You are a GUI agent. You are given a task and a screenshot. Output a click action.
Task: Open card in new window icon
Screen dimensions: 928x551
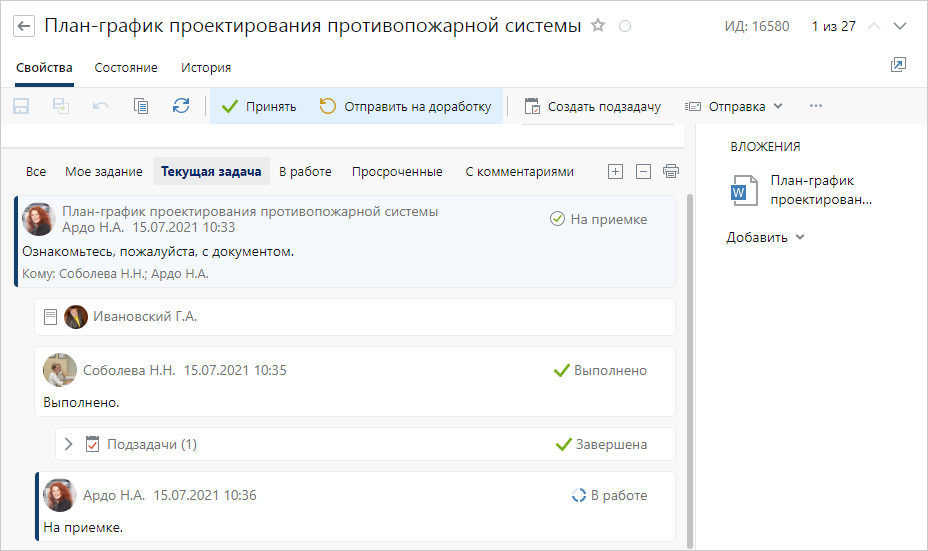coord(898,65)
